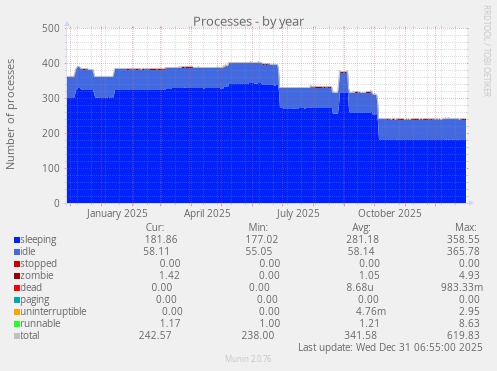Click zombie maximum value 4.93

(469, 275)
